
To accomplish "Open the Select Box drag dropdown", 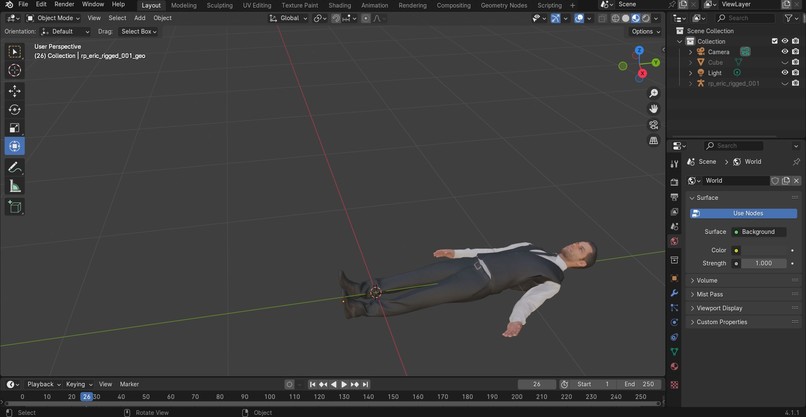I will 138,31.
